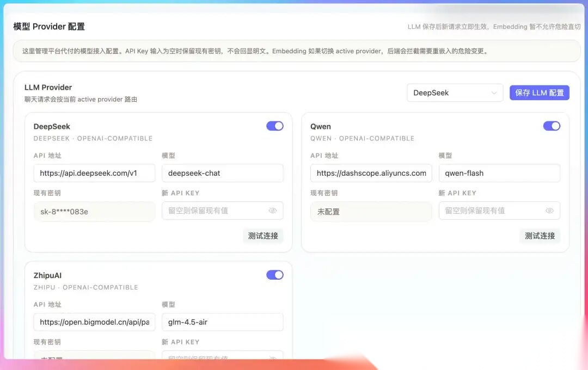Click ZHIPU · OPENAI-COMPATIBLE subtitle

[x=86, y=287]
